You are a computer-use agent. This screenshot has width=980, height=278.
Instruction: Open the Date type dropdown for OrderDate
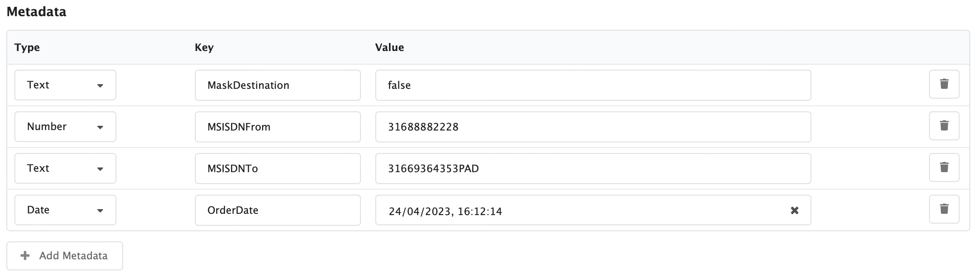point(65,209)
